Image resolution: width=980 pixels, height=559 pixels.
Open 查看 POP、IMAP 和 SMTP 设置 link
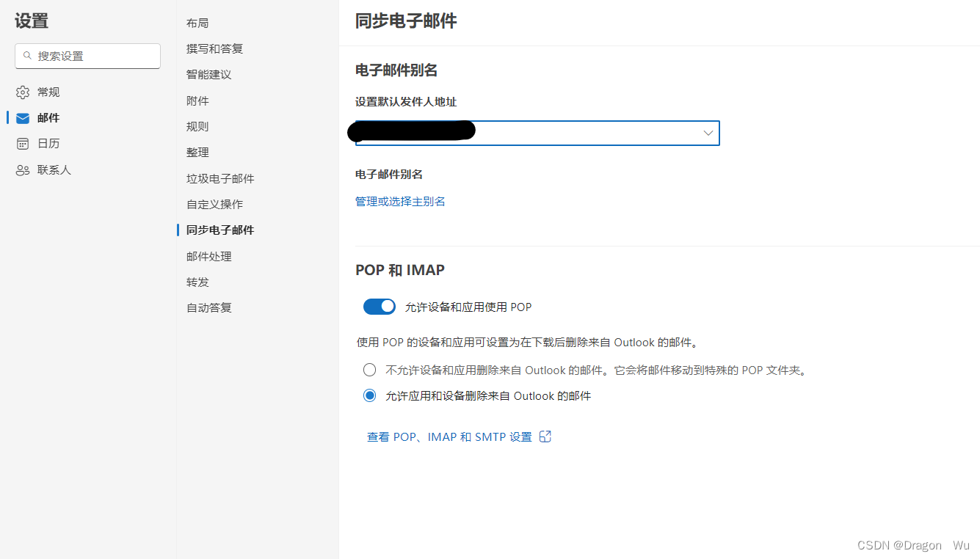click(x=449, y=437)
